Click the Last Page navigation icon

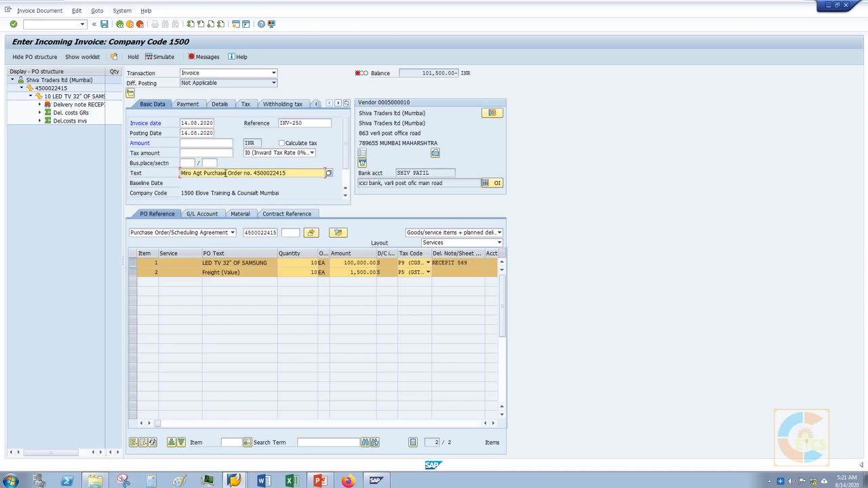pyautogui.click(x=221, y=24)
